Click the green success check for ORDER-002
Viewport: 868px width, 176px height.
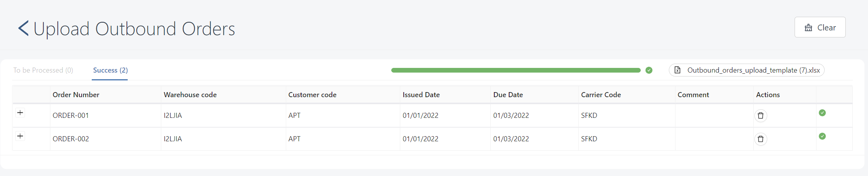(822, 136)
